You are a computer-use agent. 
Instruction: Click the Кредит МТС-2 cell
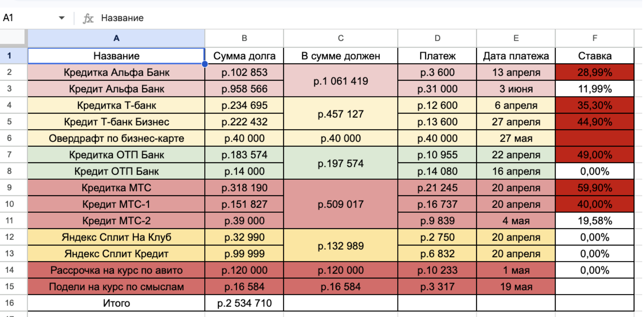tap(116, 220)
